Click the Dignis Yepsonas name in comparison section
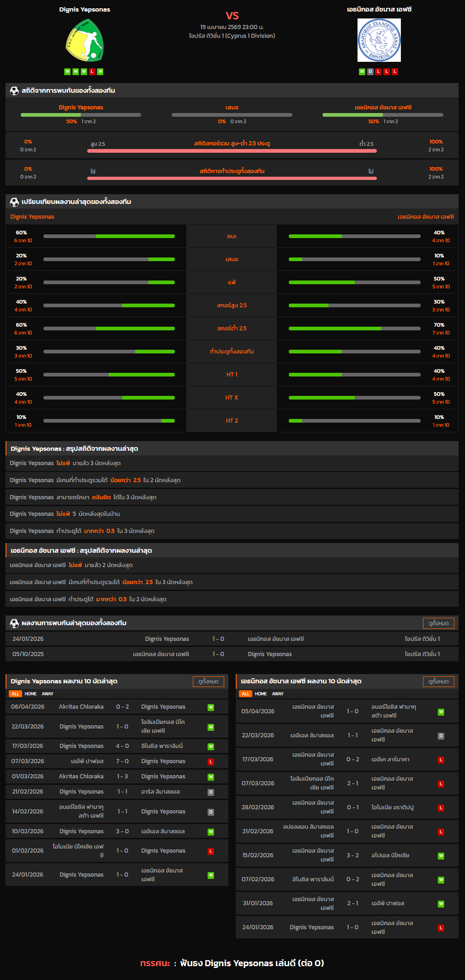Screen dimensions: 465x980 [32, 217]
